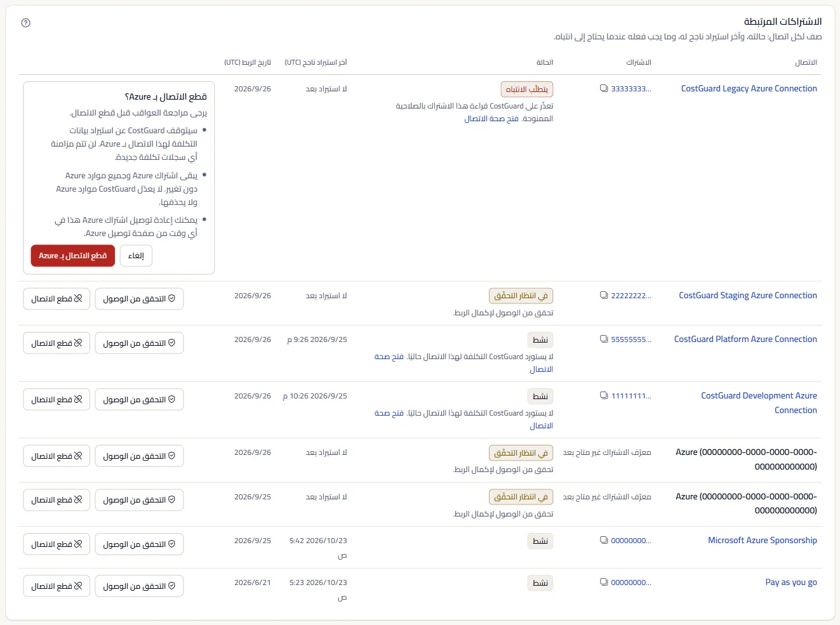Click "فتح صحة الاتصال" in CostGuard Legacy row
Image resolution: width=840 pixels, height=625 pixels.
[x=491, y=119]
